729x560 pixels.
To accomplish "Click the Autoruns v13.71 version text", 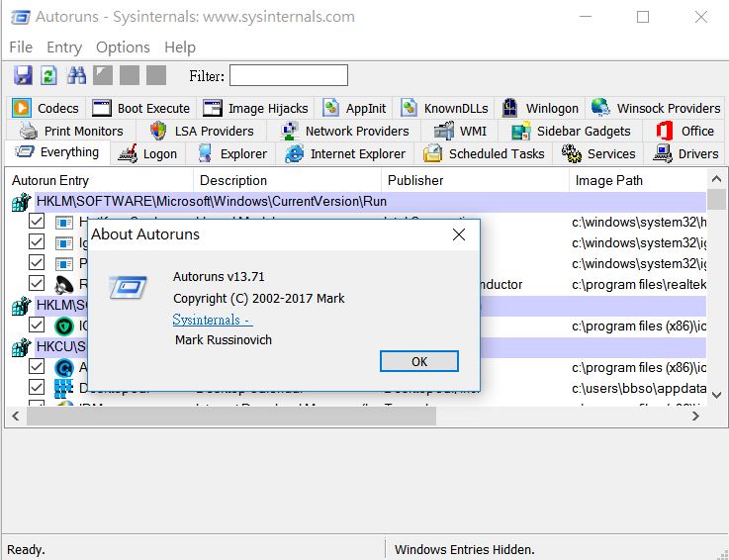I will coord(219,277).
